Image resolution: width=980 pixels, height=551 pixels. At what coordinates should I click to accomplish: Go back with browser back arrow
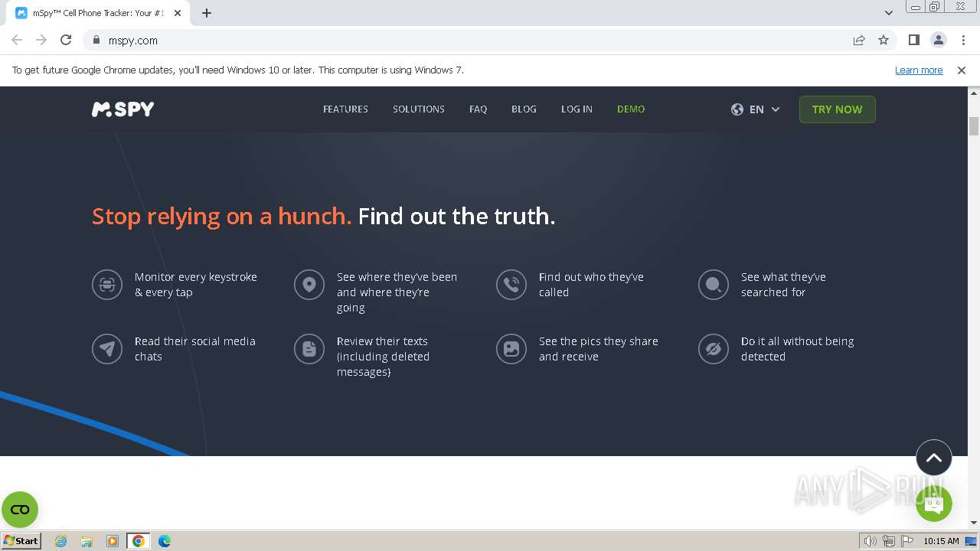(17, 40)
